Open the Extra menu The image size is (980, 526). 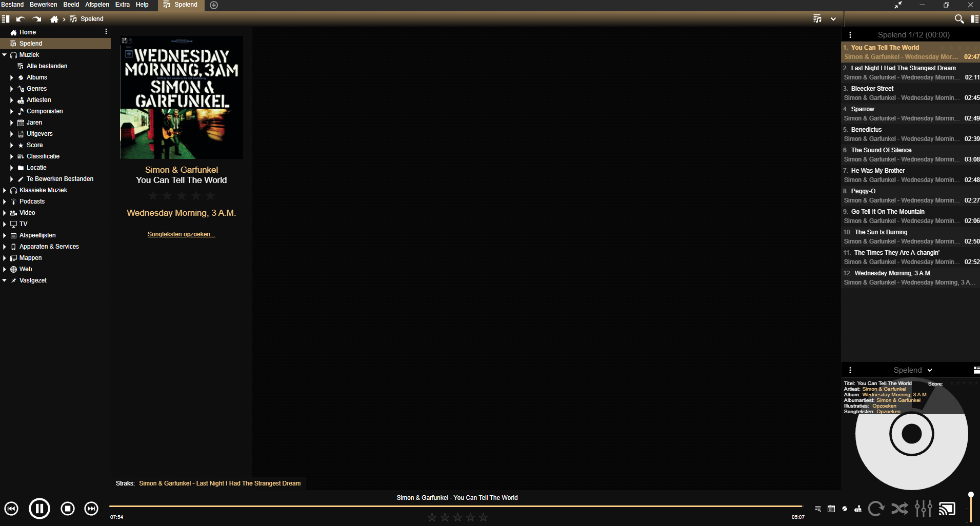[123, 5]
